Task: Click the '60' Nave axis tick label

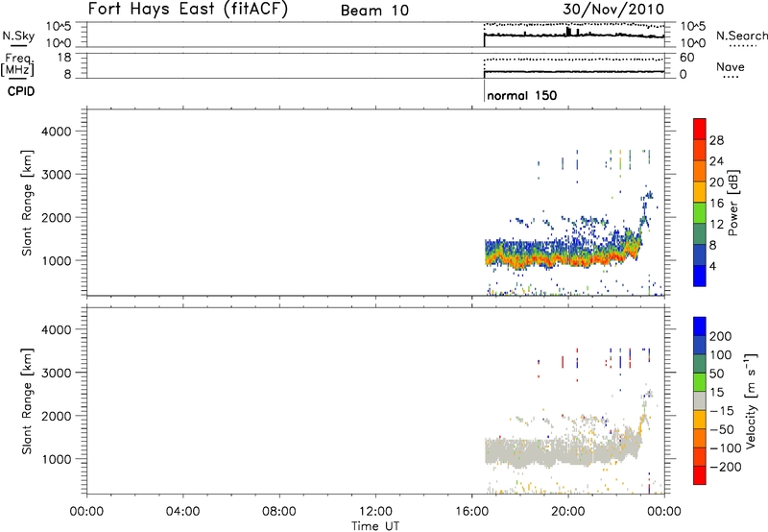Action: 687,58
